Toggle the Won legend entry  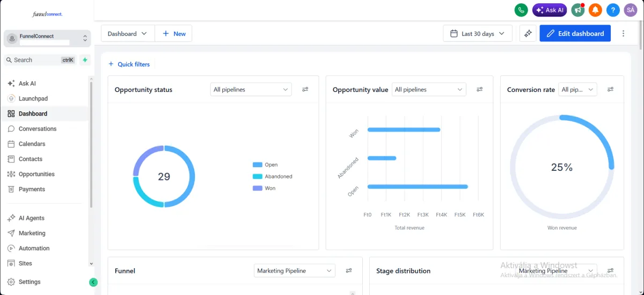pyautogui.click(x=264, y=188)
